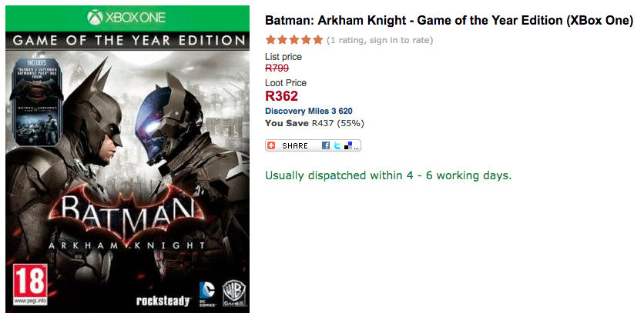
Task: Rate the game with the first star
Action: [x=270, y=39]
